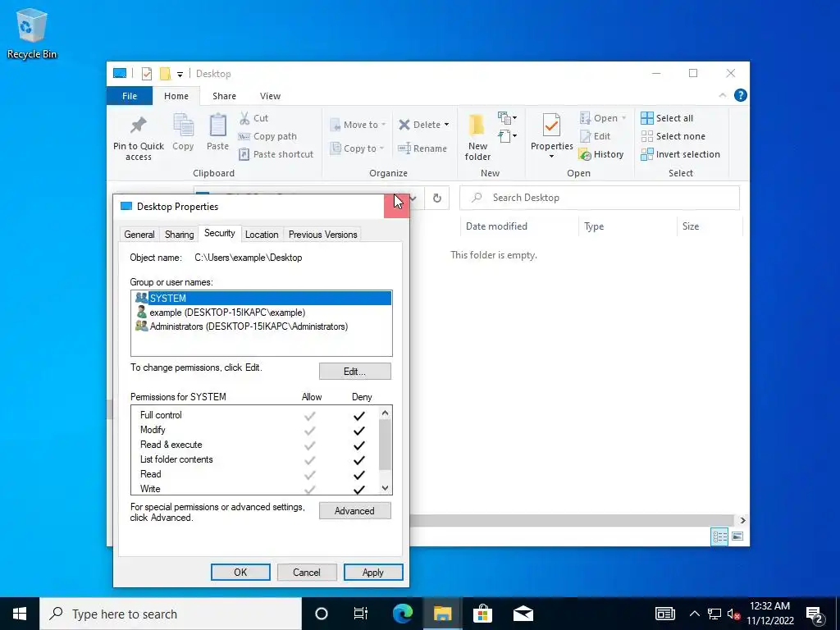Sort by Type column header

[628, 226]
